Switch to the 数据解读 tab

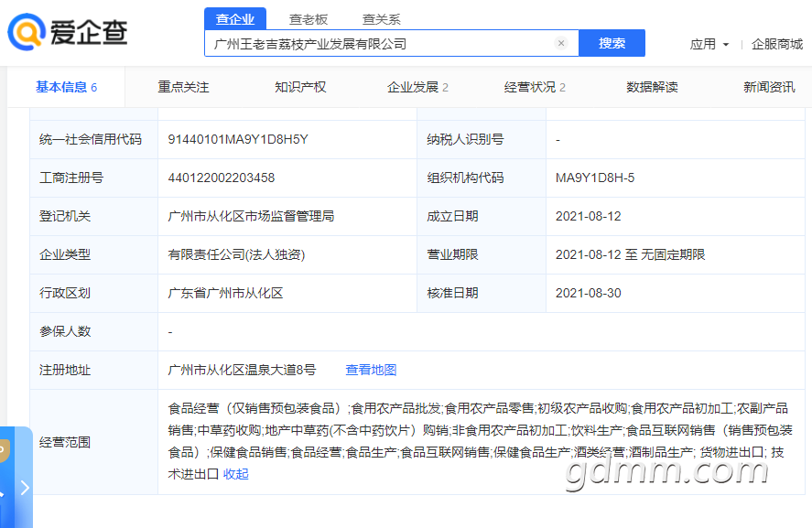(x=652, y=87)
